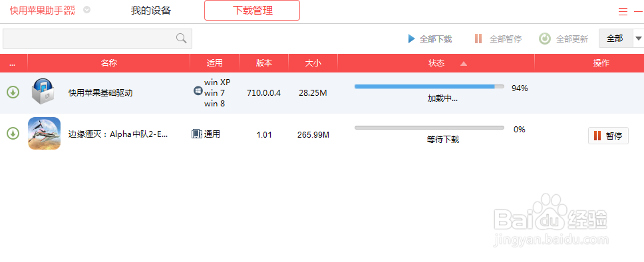Click the search magnifier icon
The image size is (644, 262).
181,38
